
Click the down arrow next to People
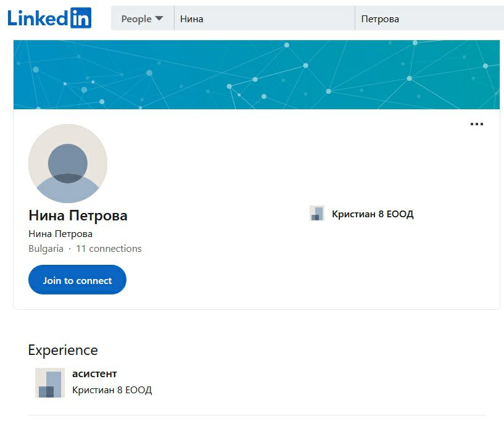159,19
